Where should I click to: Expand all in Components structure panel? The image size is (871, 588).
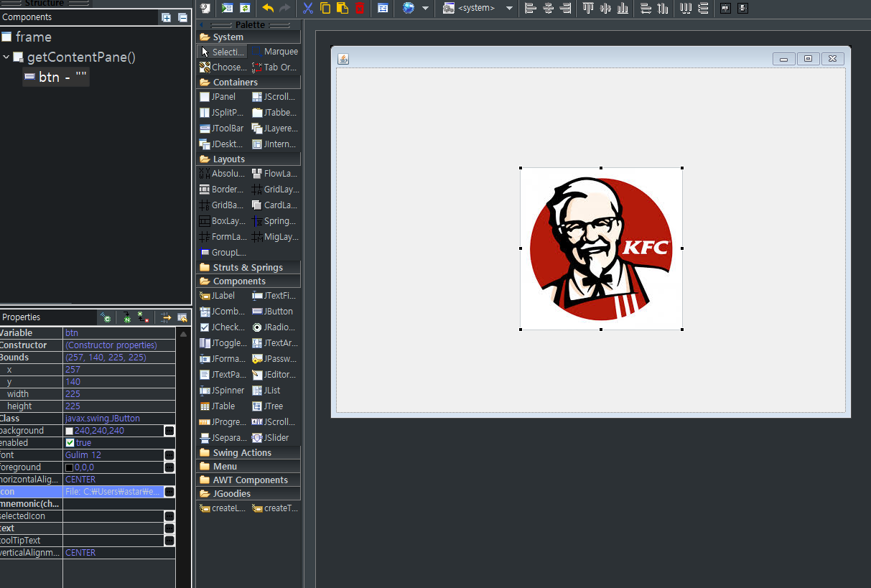pos(167,17)
